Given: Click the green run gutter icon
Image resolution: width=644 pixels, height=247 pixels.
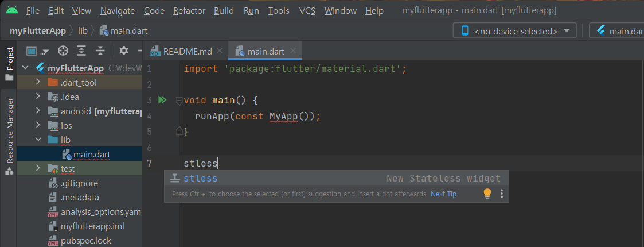Looking at the screenshot, I should (x=162, y=99).
